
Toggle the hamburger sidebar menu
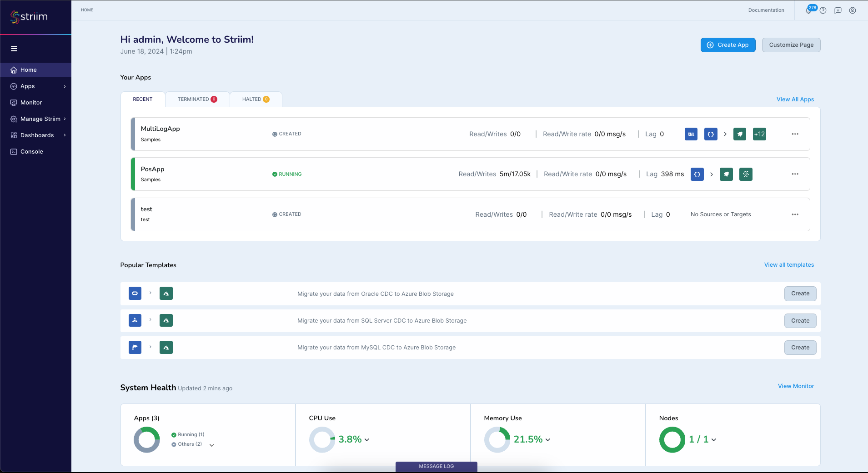pyautogui.click(x=14, y=49)
